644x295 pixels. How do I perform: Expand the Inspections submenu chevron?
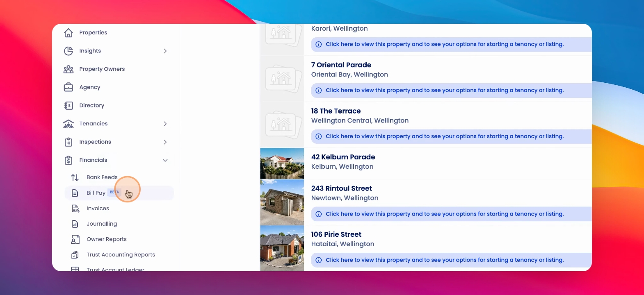(165, 142)
